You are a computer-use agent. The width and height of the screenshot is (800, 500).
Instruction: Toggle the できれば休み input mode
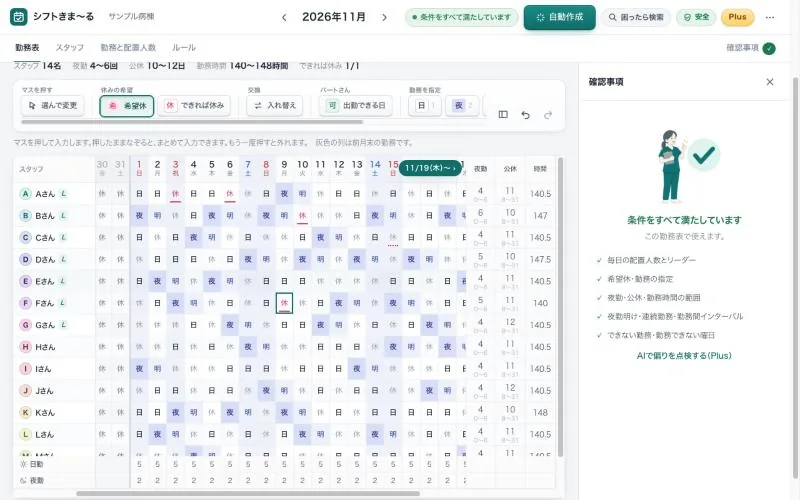(x=194, y=106)
